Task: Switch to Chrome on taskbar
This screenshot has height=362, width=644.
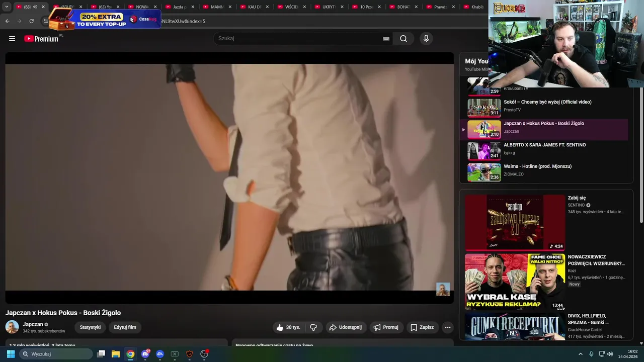Action: coord(130,354)
